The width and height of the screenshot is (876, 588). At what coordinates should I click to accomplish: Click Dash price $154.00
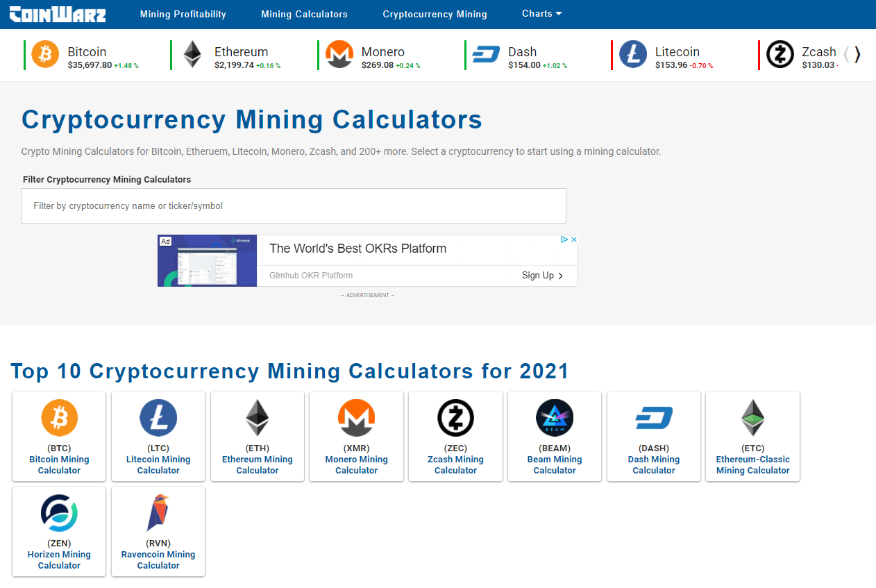[x=524, y=65]
